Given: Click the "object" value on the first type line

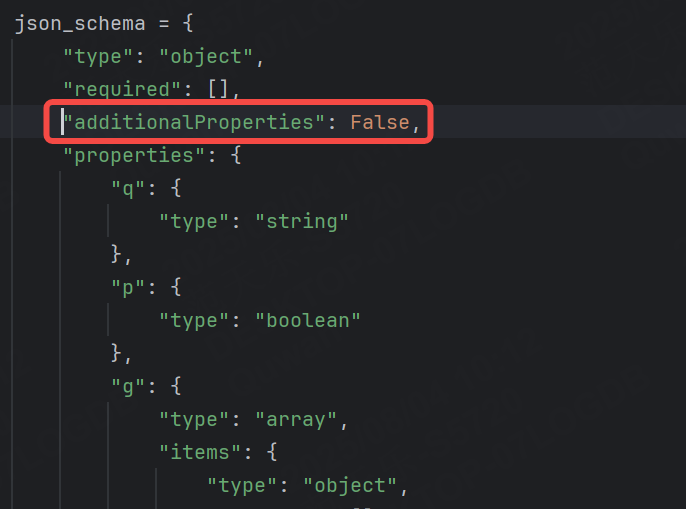Looking at the screenshot, I should point(206,56).
